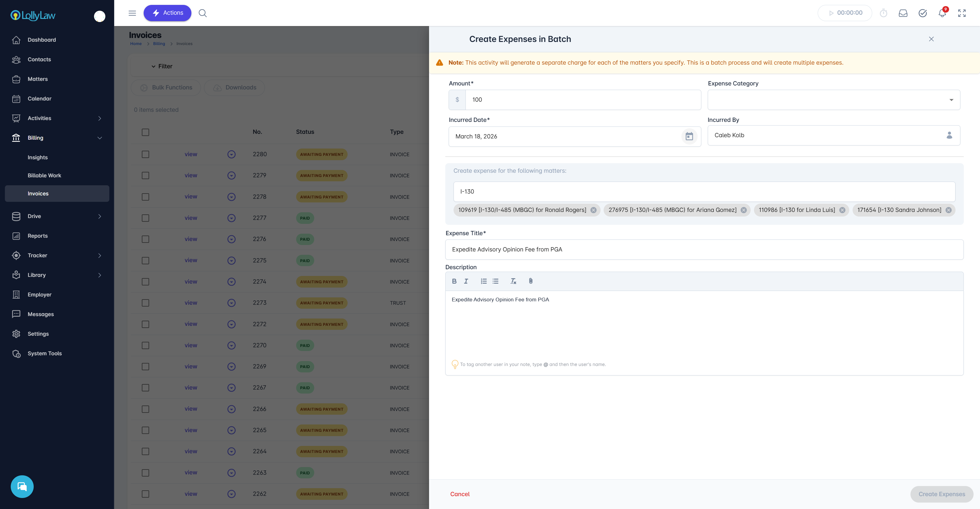Open the inbox tray icon

tap(903, 13)
